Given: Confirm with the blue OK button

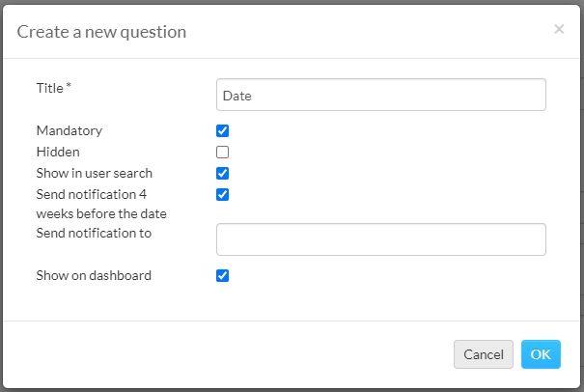Looking at the screenshot, I should pyautogui.click(x=541, y=354).
